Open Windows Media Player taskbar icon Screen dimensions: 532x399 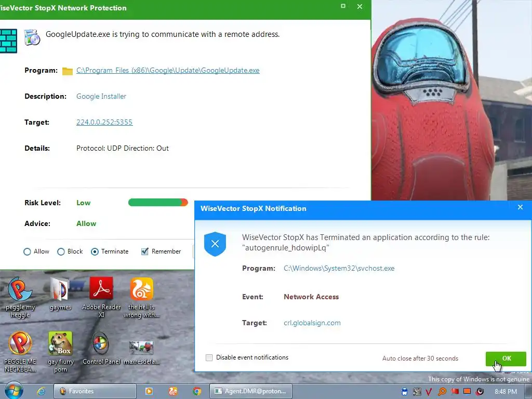[x=149, y=391]
